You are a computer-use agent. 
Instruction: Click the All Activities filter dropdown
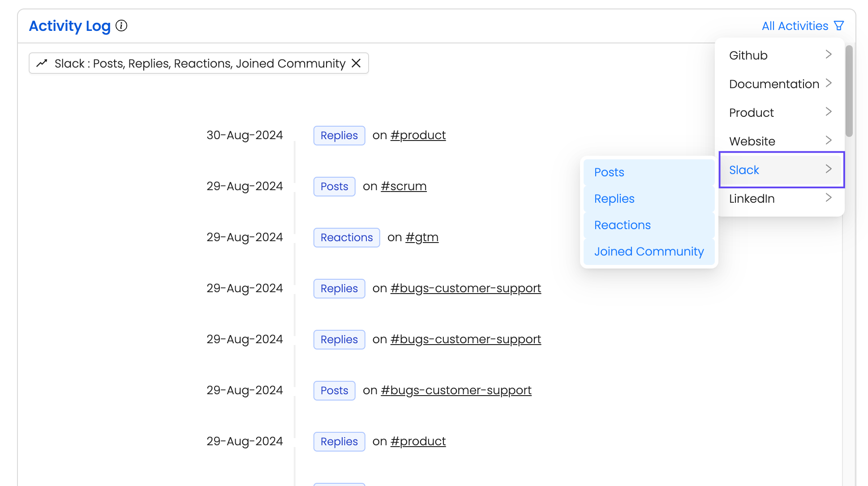tap(795, 26)
